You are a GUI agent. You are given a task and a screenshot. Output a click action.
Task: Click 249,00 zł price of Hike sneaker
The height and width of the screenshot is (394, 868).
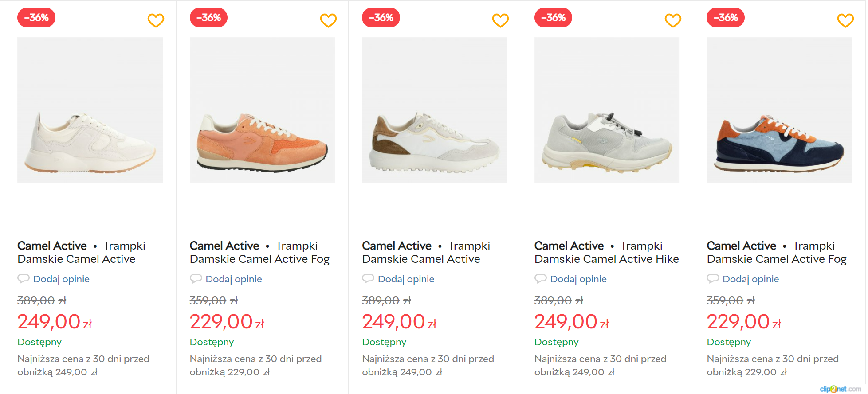[x=571, y=322]
